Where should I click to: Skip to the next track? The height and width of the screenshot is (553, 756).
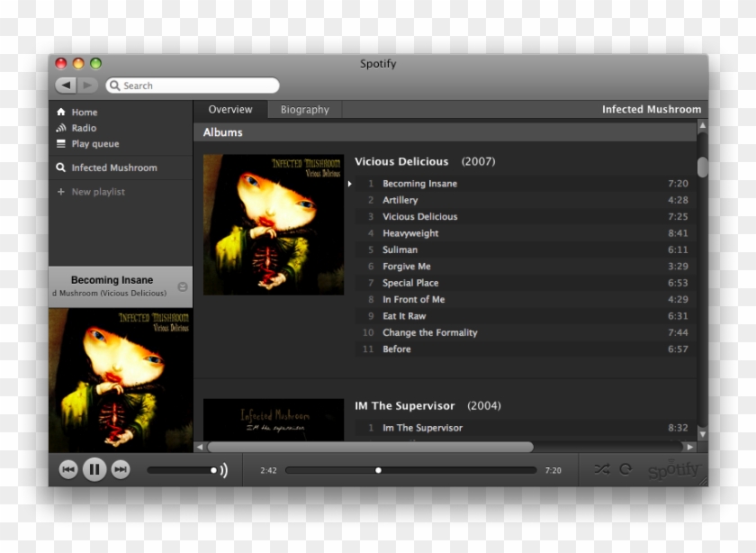(119, 468)
